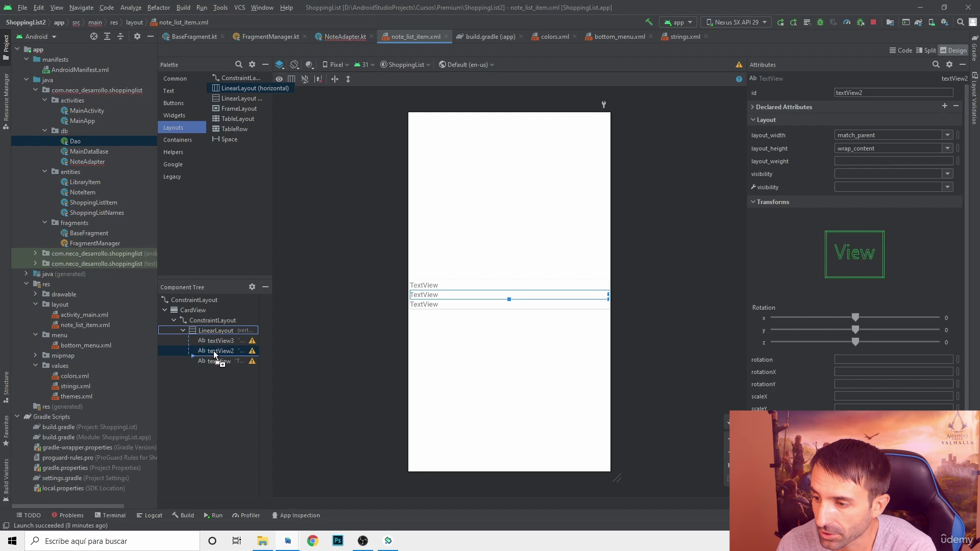Open the Pixel device dropdown
980x551 pixels.
336,64
